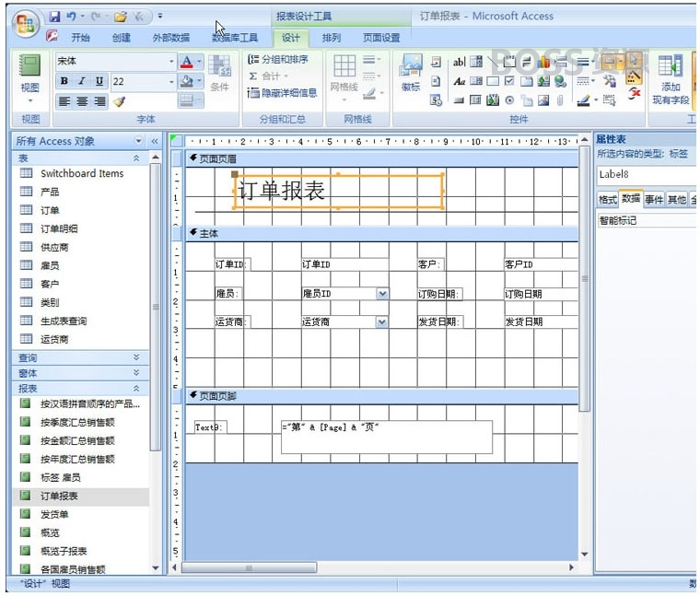Click the 分组和排序 (Group & Sort) button
Image resolution: width=700 pixels, height=596 pixels.
(x=278, y=59)
